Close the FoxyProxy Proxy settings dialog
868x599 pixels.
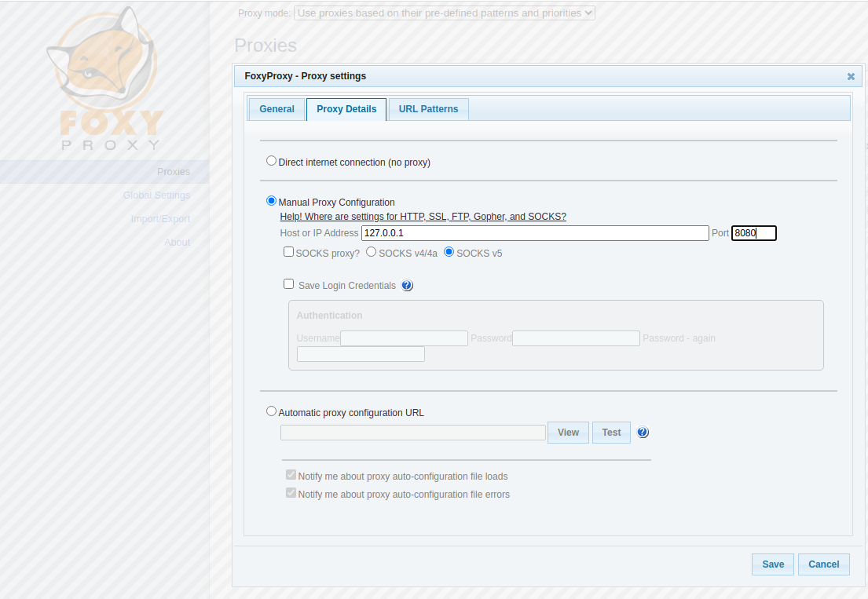point(851,76)
